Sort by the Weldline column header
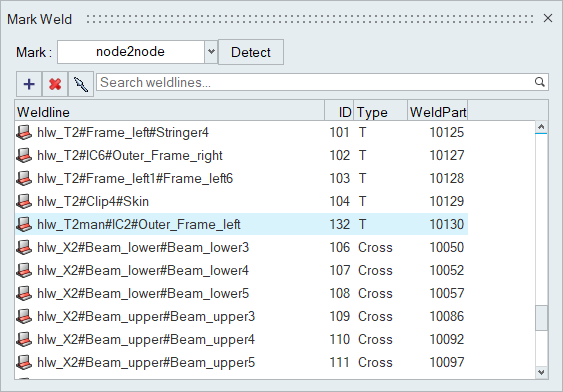563x392 pixels. 169,112
